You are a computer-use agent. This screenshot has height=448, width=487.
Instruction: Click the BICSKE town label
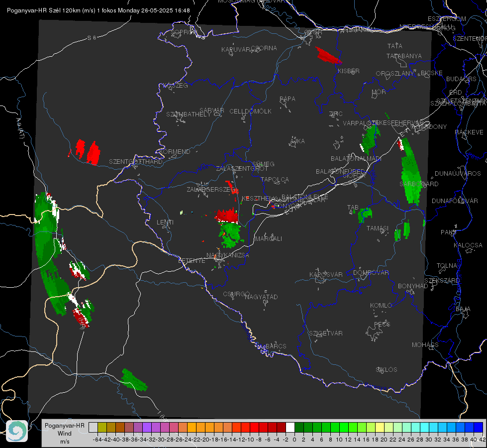click(432, 73)
